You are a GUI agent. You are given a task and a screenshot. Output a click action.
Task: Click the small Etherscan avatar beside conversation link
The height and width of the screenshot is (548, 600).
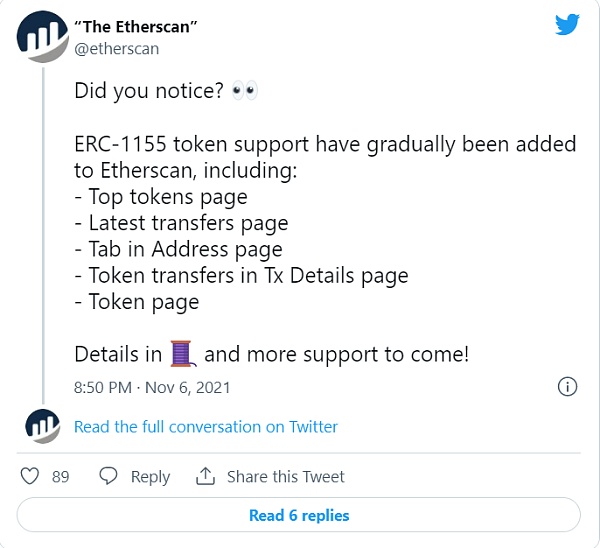[41, 426]
